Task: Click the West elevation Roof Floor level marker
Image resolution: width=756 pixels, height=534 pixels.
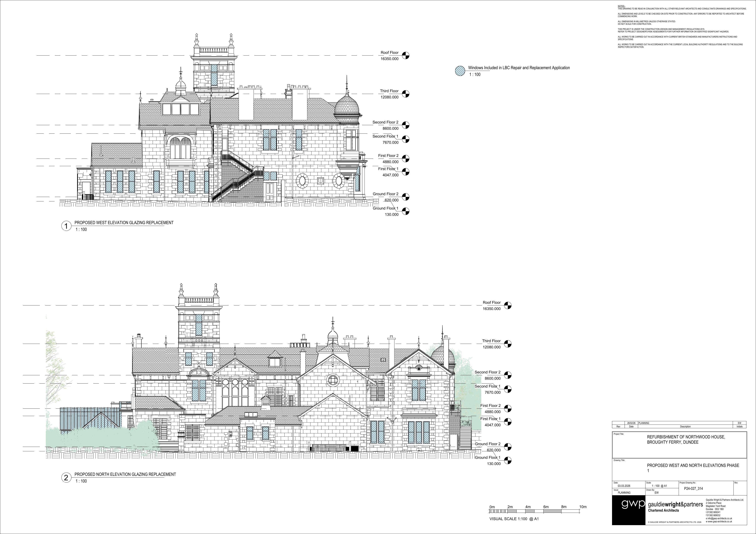Action: 406,55
